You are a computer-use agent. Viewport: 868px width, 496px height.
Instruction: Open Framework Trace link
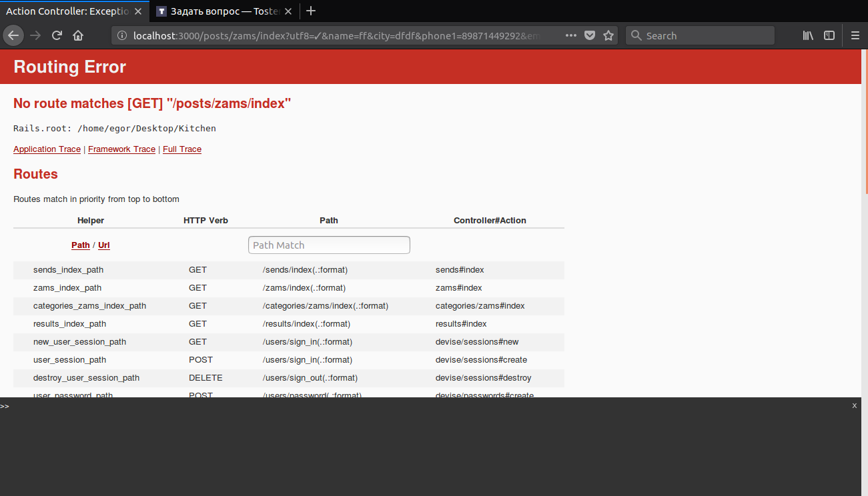tap(121, 149)
